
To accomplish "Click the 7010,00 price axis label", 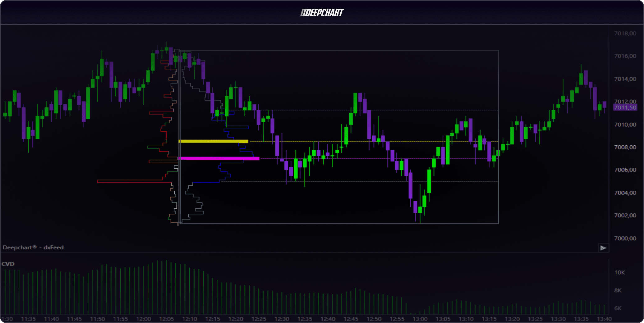I will (x=625, y=125).
